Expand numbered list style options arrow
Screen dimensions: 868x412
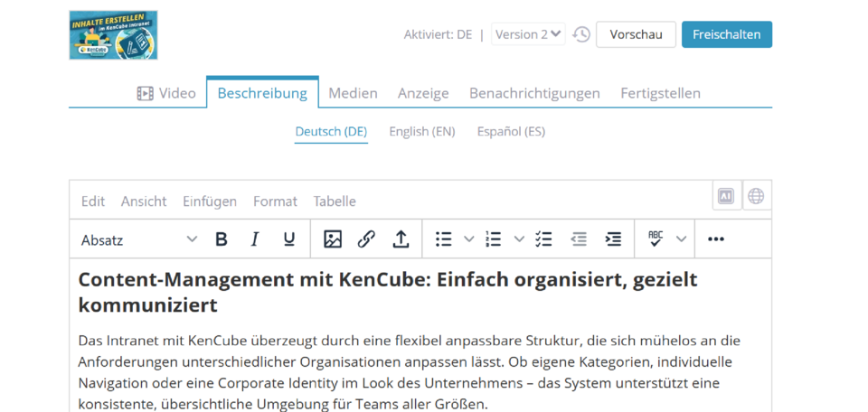coord(519,239)
